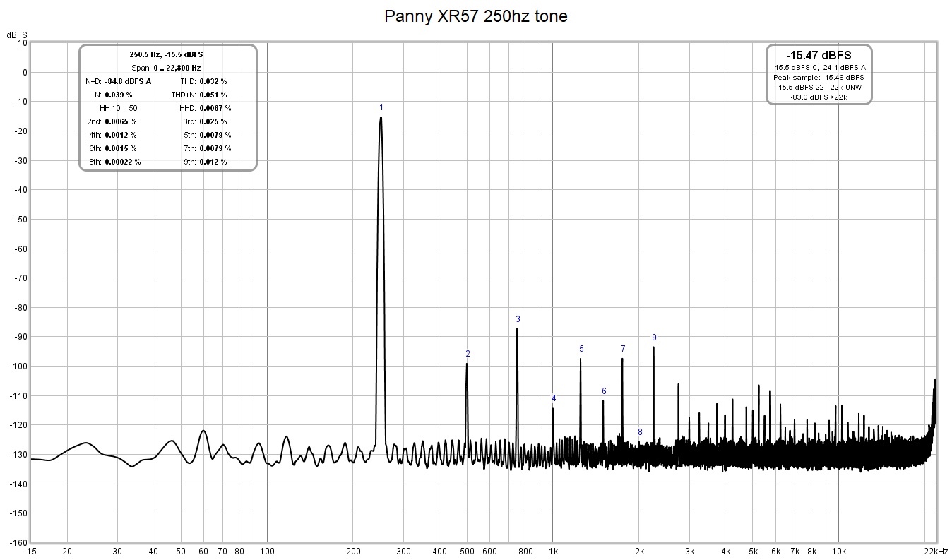Select the "-50" label on the dBFS axis
Viewport: 952px width, 560px height.
coord(20,219)
